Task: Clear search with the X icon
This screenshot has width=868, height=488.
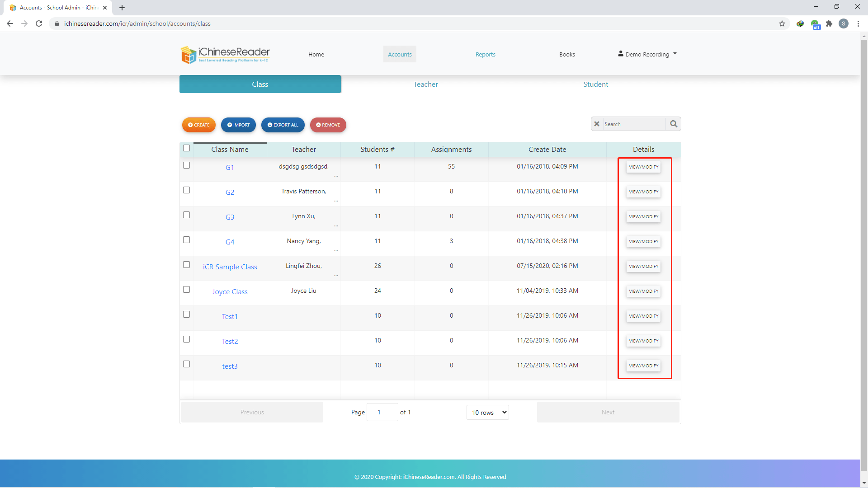Action: [597, 124]
